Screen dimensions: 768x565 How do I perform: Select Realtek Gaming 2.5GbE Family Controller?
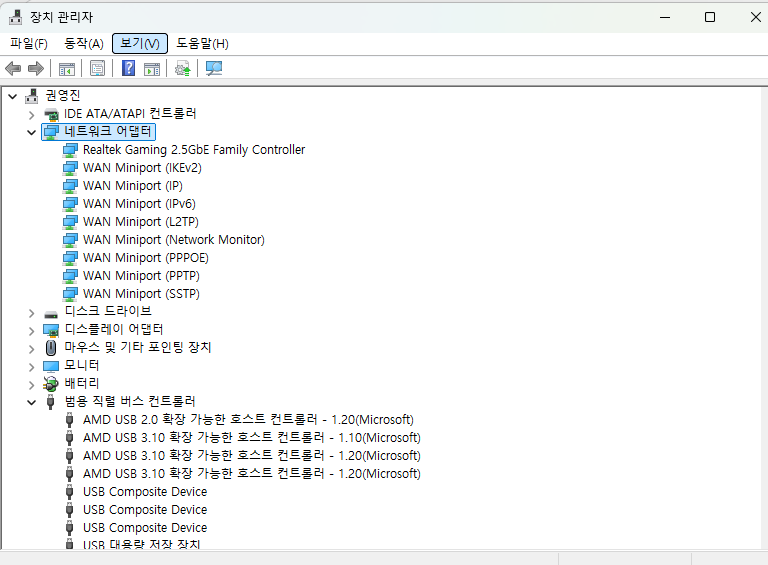point(193,150)
